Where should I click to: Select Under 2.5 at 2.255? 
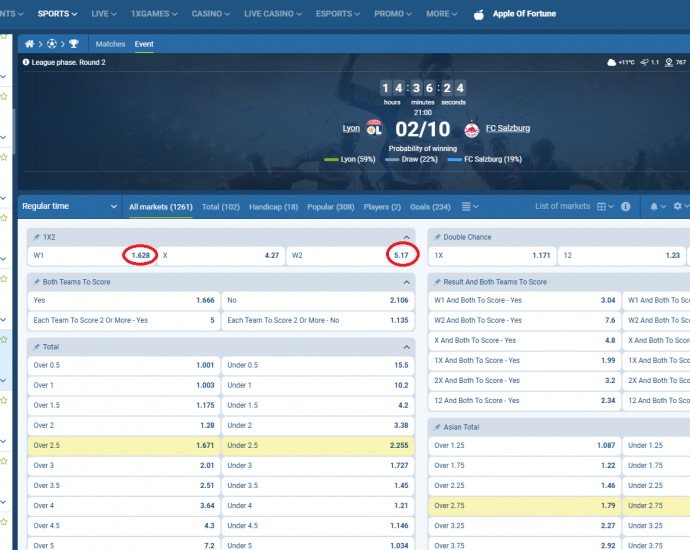[x=318, y=446]
